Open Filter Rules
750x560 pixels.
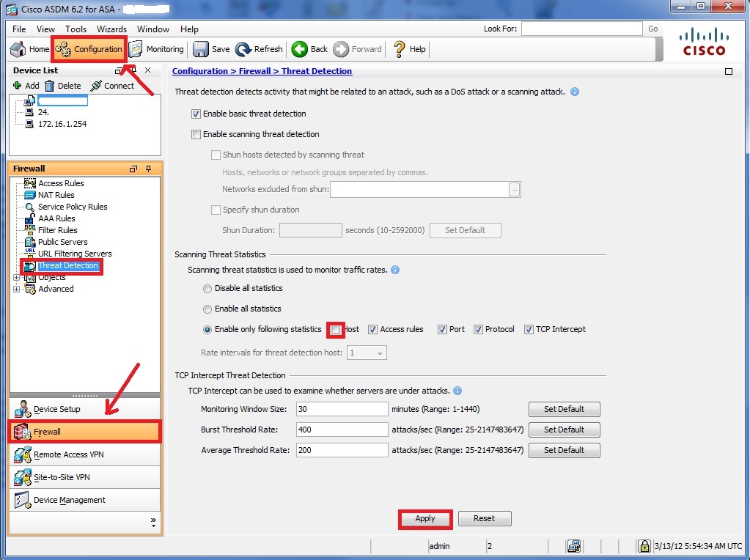point(57,230)
